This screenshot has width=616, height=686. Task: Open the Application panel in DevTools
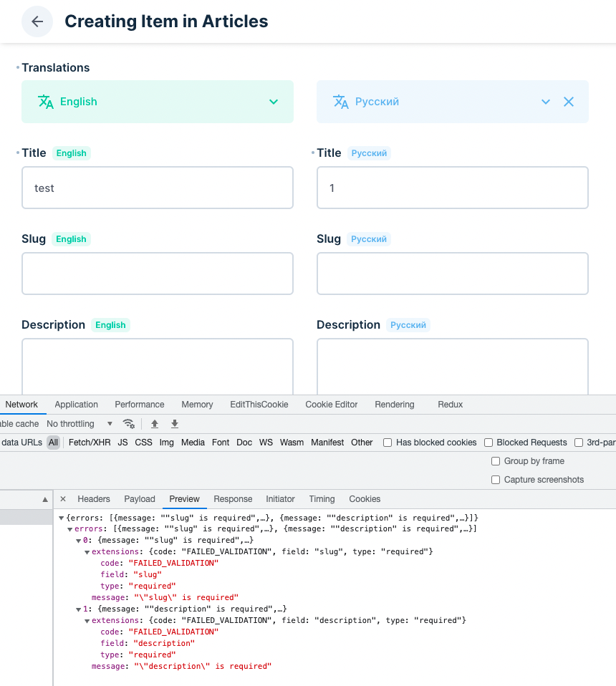(x=76, y=405)
